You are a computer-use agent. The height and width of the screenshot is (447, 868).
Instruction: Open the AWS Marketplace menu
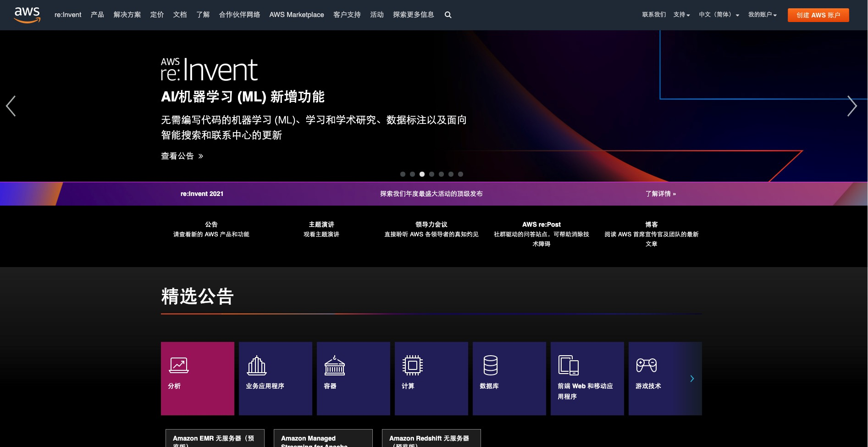click(x=297, y=15)
